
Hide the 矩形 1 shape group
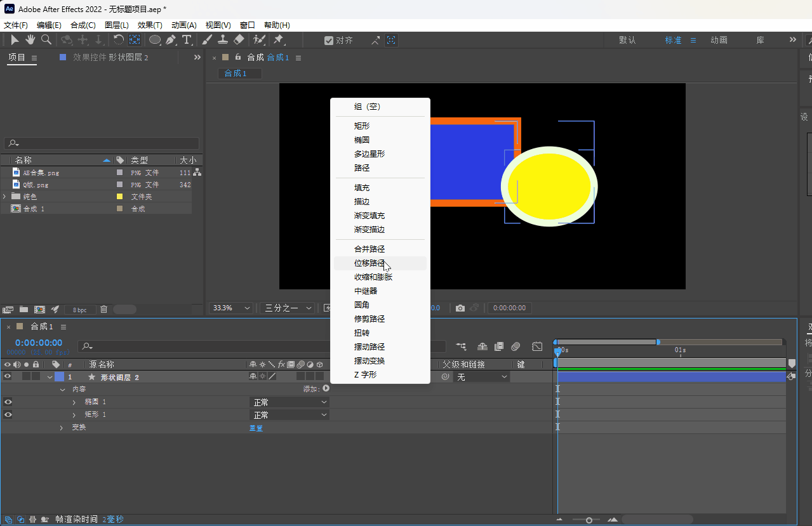point(8,414)
